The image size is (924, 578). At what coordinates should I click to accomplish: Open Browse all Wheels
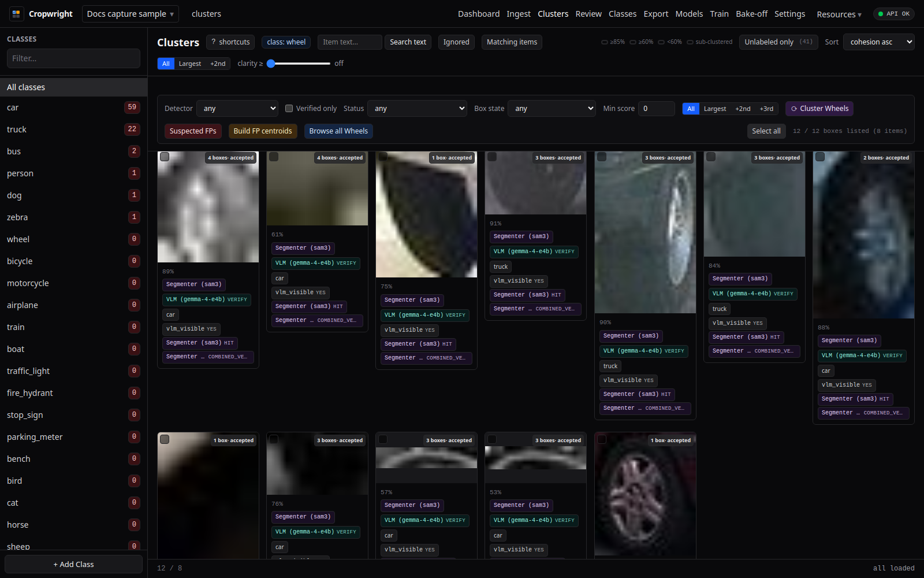pos(338,131)
